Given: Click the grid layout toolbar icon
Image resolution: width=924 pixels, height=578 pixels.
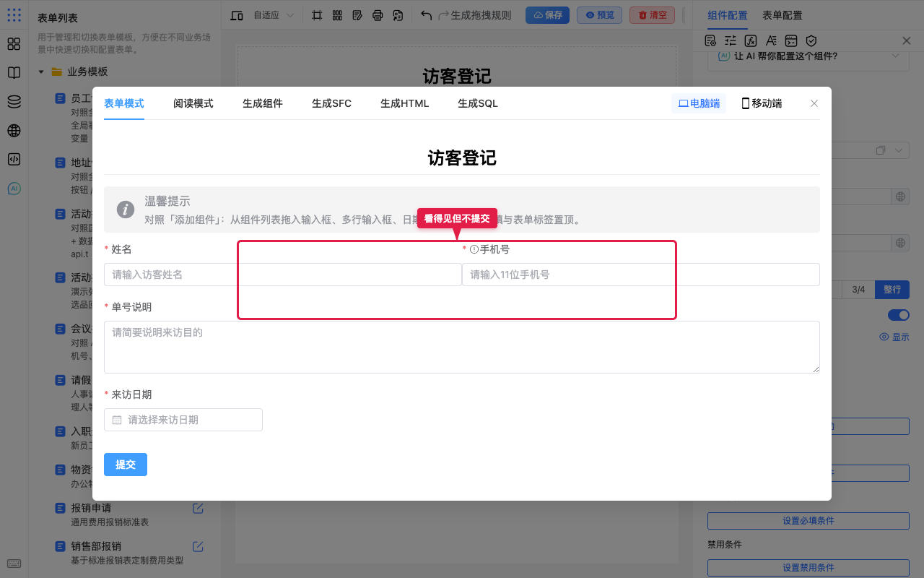Looking at the screenshot, I should [337, 15].
